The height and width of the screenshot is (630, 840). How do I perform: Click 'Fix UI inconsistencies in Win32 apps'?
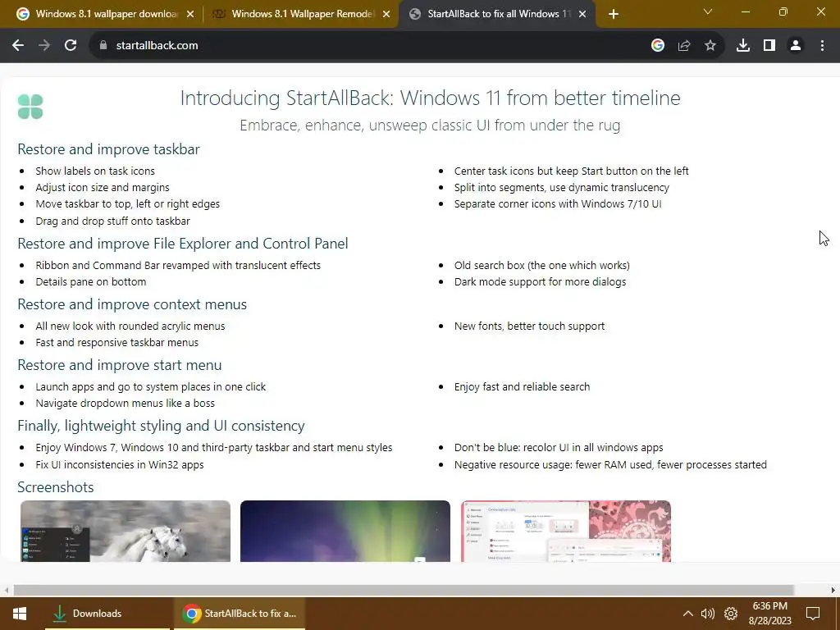pyautogui.click(x=120, y=464)
